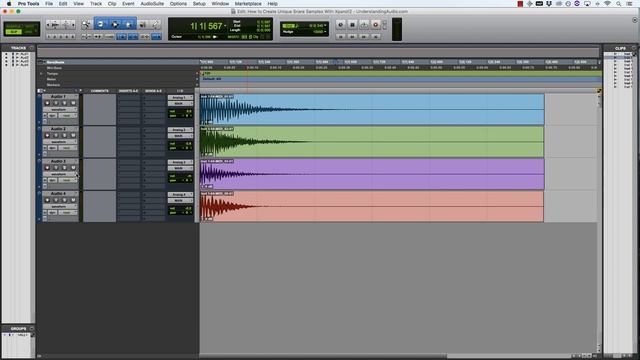Select the Pencil tool
Viewport: 640px width, 360px height.
click(155, 24)
